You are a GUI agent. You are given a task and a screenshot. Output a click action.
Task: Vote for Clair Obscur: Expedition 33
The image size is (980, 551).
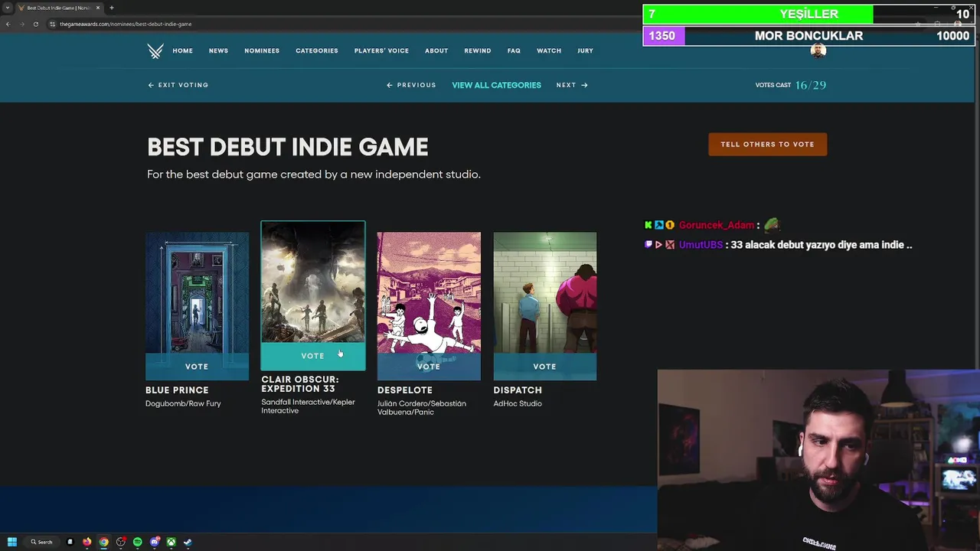point(313,356)
